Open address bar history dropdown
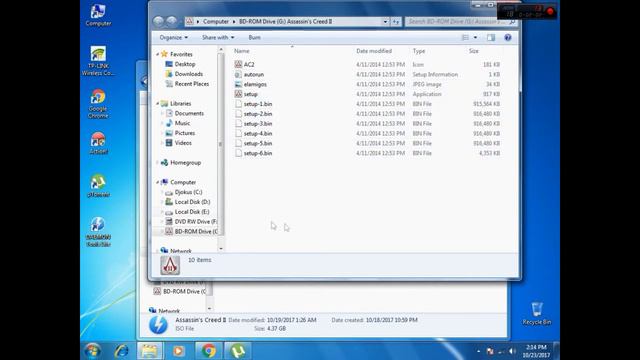640x360 pixels. (385, 22)
